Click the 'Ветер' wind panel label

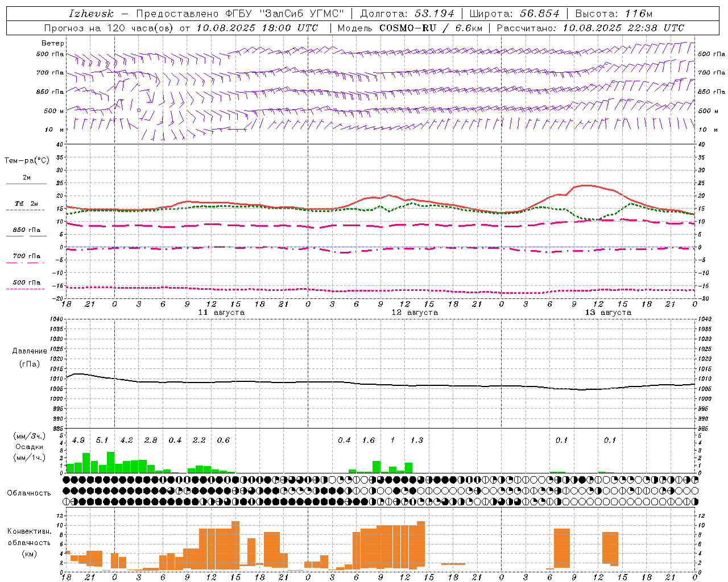pyautogui.click(x=53, y=43)
